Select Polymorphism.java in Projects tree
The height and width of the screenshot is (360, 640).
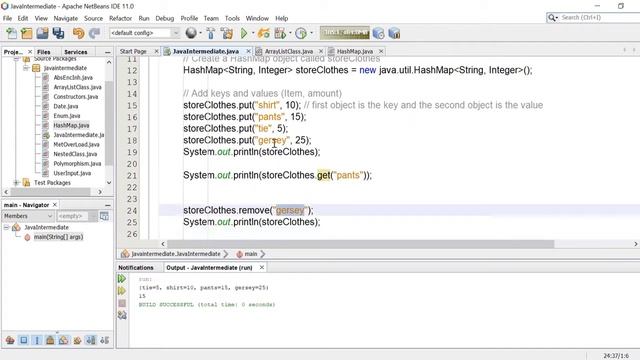pos(77,164)
